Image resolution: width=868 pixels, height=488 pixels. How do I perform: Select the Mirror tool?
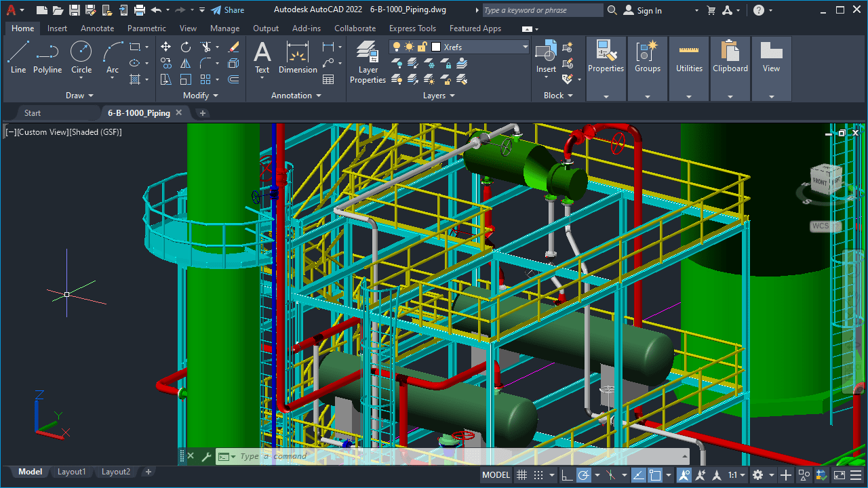185,63
